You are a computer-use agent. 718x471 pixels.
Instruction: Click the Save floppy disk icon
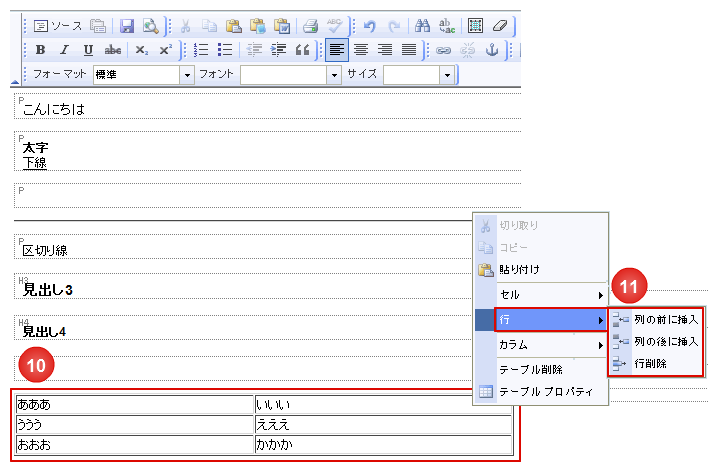(x=128, y=26)
